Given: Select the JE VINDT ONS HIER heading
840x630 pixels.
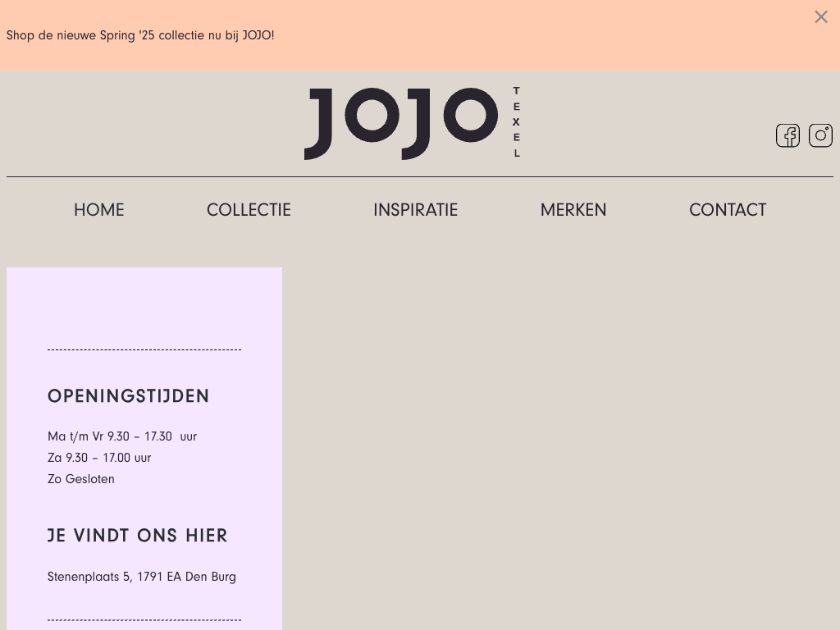Looking at the screenshot, I should [x=138, y=536].
